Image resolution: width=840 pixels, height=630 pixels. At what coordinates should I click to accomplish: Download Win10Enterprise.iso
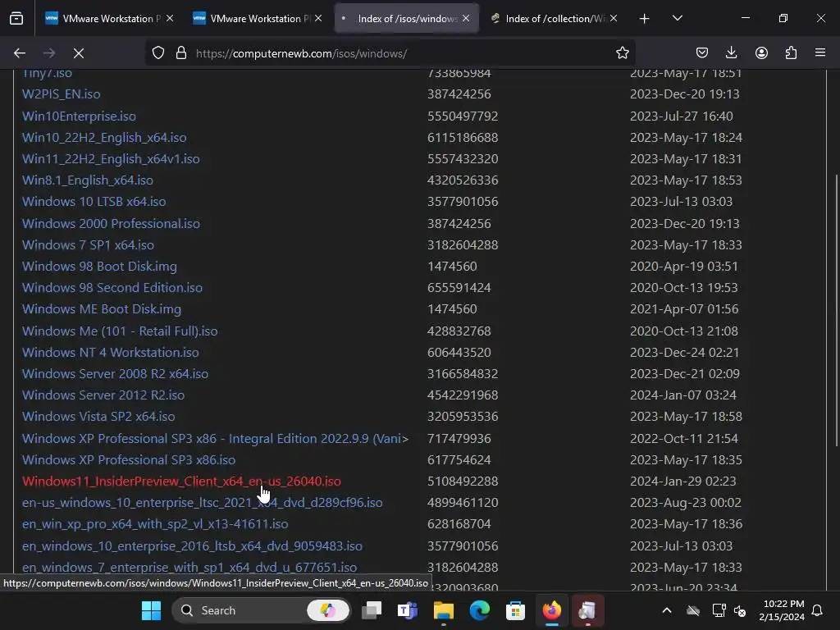tap(79, 116)
